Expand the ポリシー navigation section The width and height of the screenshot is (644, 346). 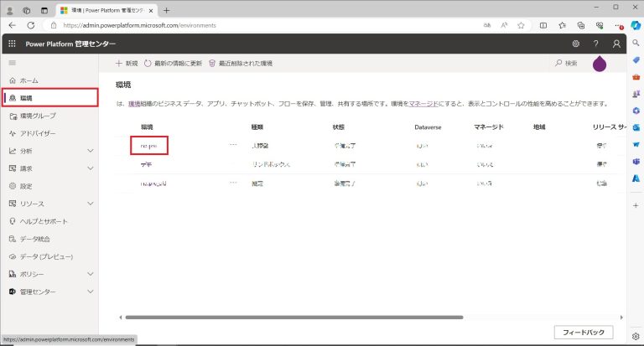point(90,274)
